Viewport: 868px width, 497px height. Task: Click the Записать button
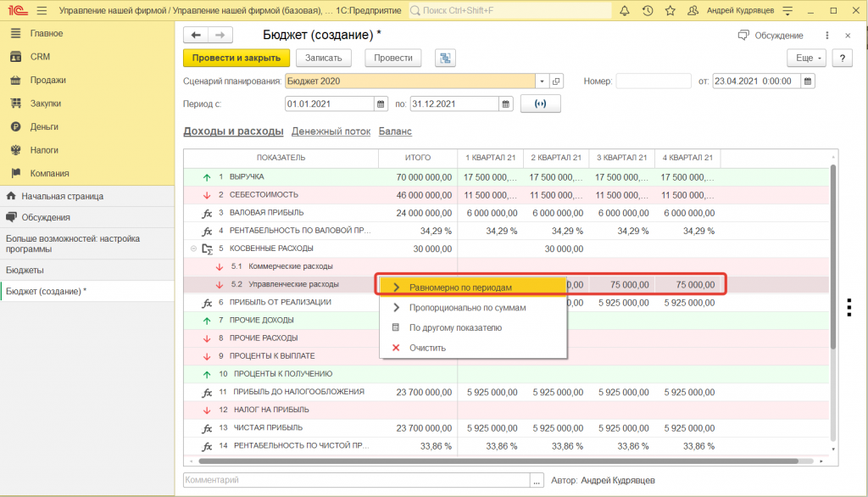click(x=323, y=58)
